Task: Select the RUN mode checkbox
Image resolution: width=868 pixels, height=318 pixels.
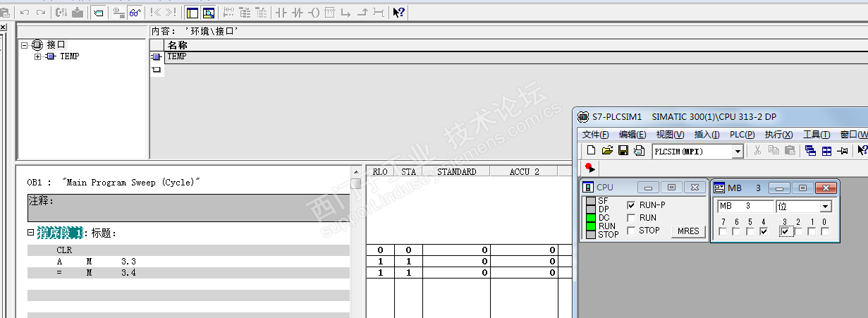Action: point(631,218)
